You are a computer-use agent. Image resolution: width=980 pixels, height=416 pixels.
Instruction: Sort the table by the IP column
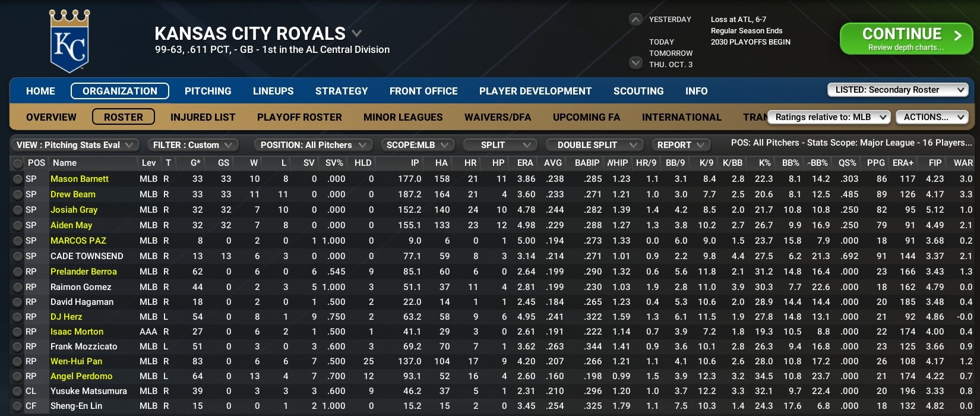[x=415, y=163]
